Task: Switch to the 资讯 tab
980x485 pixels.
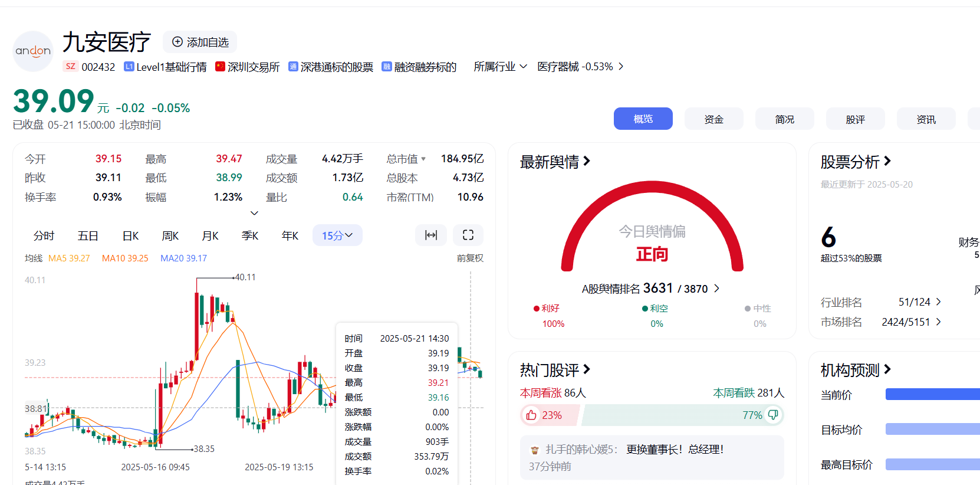Action: coord(926,119)
